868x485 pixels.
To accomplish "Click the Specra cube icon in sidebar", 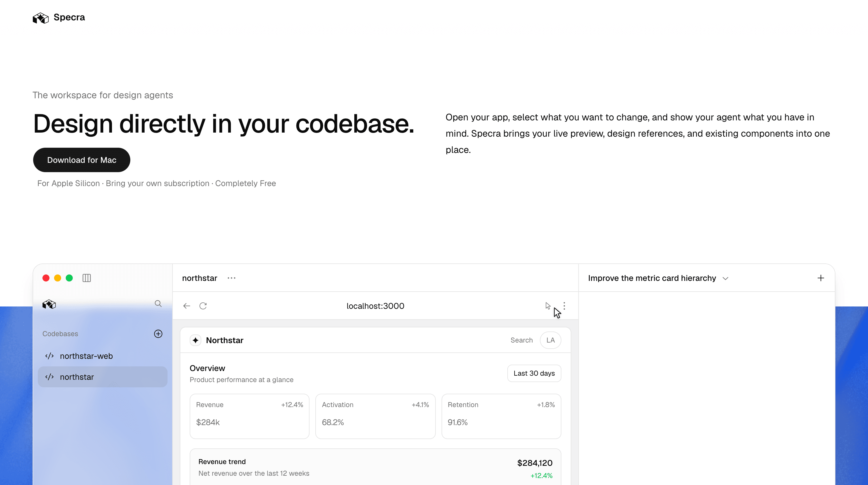I will tap(49, 304).
